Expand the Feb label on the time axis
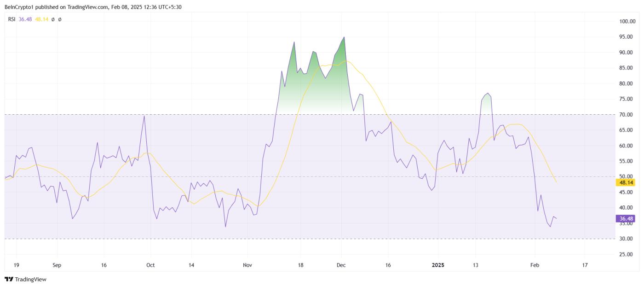644x287 pixels. (535, 265)
